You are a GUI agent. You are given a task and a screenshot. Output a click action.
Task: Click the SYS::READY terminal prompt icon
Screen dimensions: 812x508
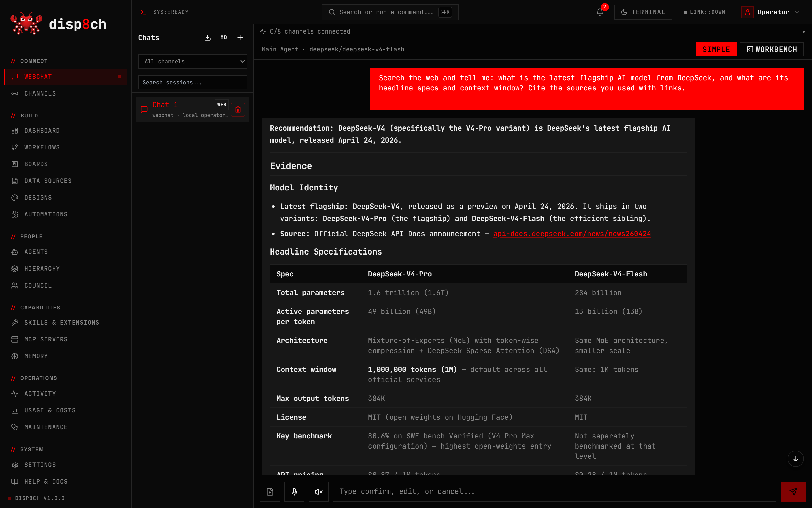pos(144,12)
